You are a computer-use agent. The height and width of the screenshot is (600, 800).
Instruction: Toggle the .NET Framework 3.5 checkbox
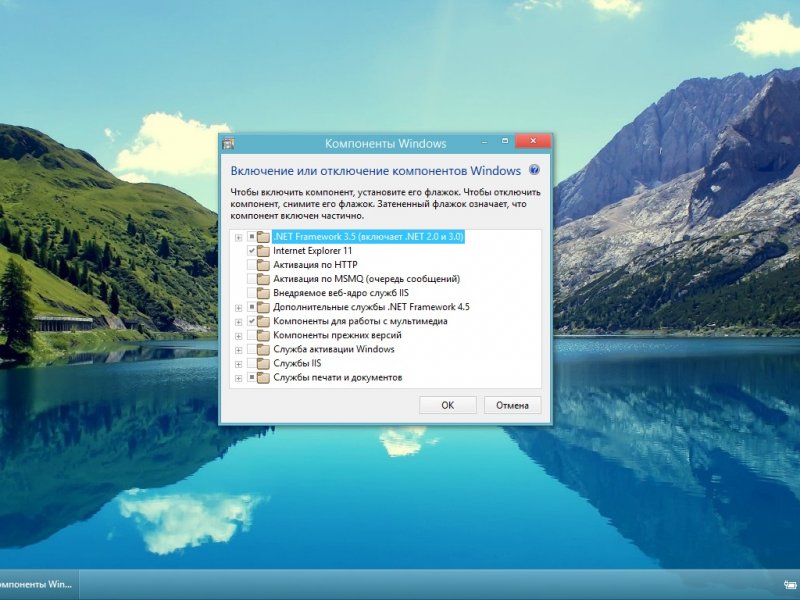point(252,237)
